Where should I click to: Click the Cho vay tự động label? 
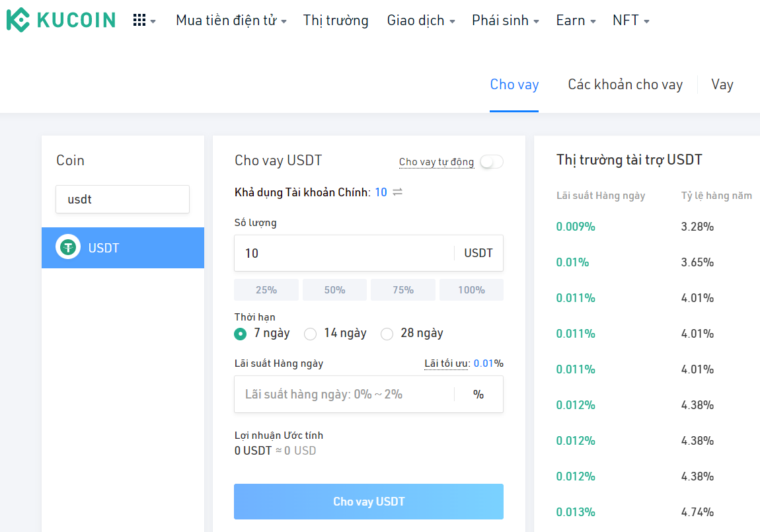436,162
